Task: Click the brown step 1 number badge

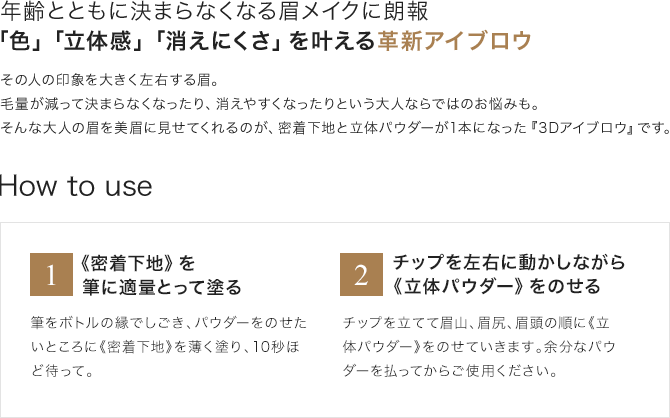Action: [51, 274]
